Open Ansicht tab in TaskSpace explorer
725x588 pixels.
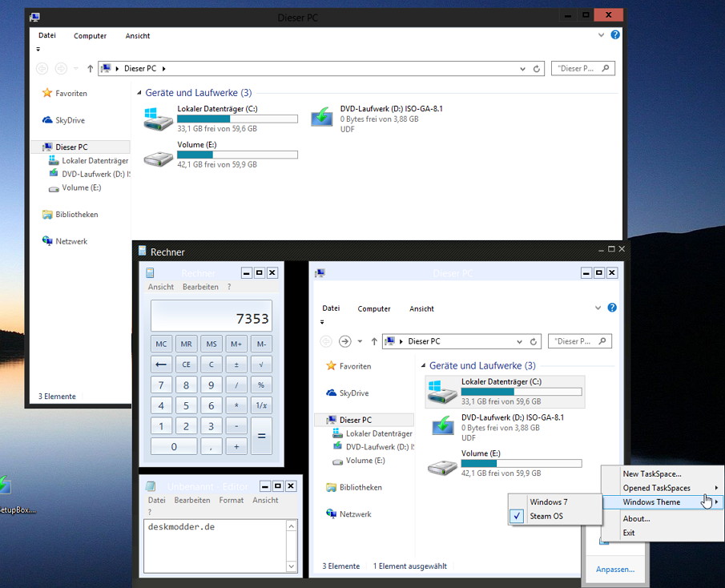pos(421,308)
